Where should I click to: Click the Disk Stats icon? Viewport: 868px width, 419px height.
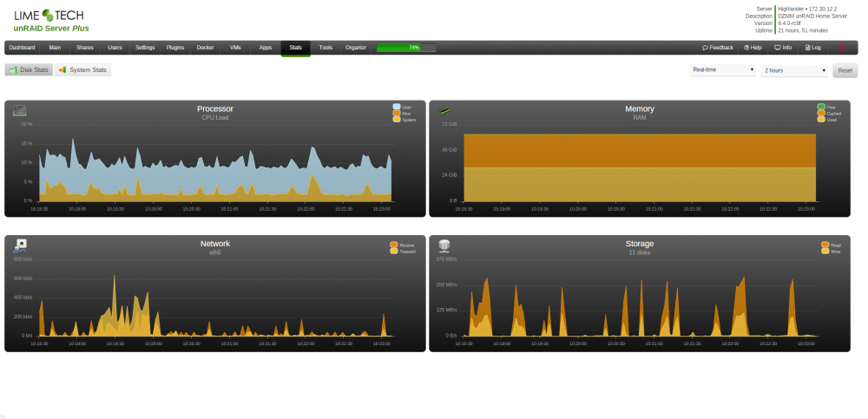pyautogui.click(x=13, y=69)
